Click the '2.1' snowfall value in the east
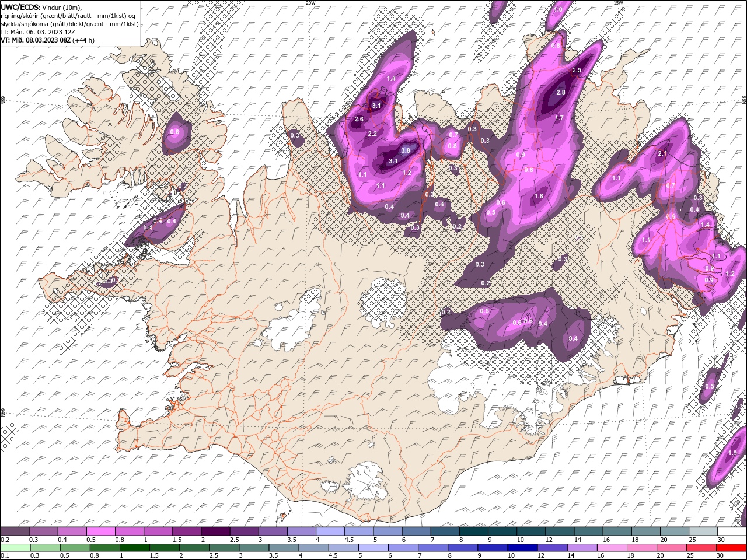The image size is (747, 560). (x=662, y=154)
